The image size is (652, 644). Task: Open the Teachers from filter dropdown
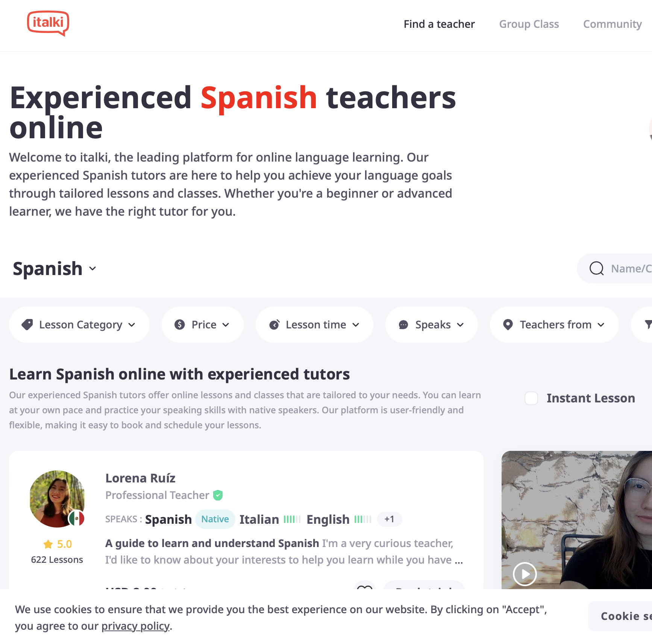(x=554, y=325)
